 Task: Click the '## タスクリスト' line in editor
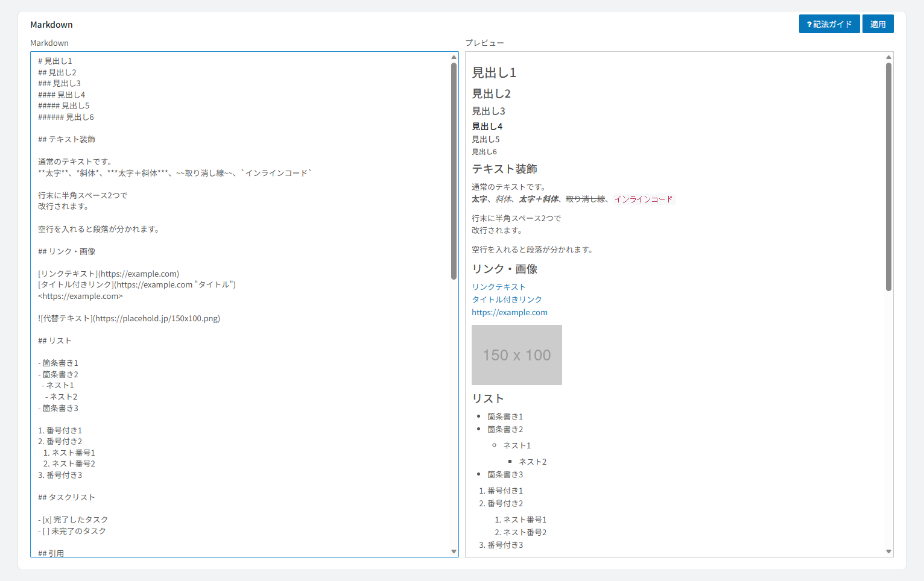(x=66, y=497)
